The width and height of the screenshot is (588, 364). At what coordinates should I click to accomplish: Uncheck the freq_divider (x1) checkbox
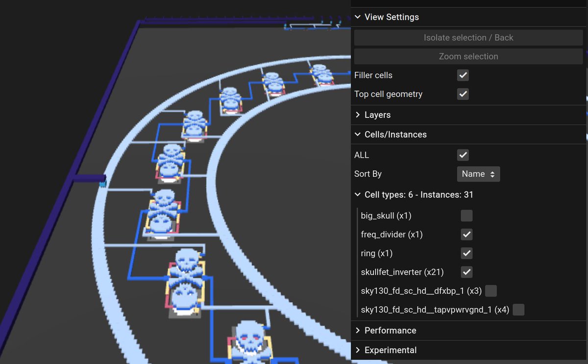tap(467, 235)
